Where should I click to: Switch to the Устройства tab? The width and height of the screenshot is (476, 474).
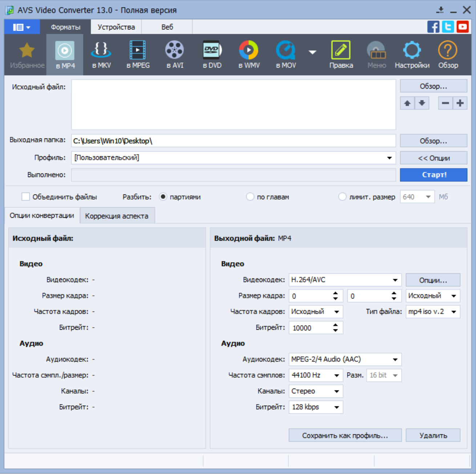point(116,27)
